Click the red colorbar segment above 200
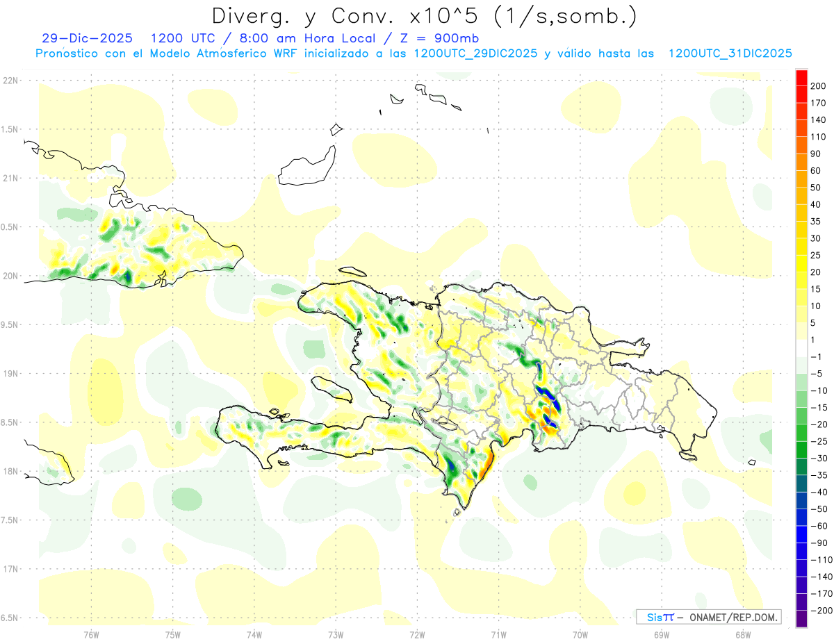834x644 pixels. coord(801,78)
